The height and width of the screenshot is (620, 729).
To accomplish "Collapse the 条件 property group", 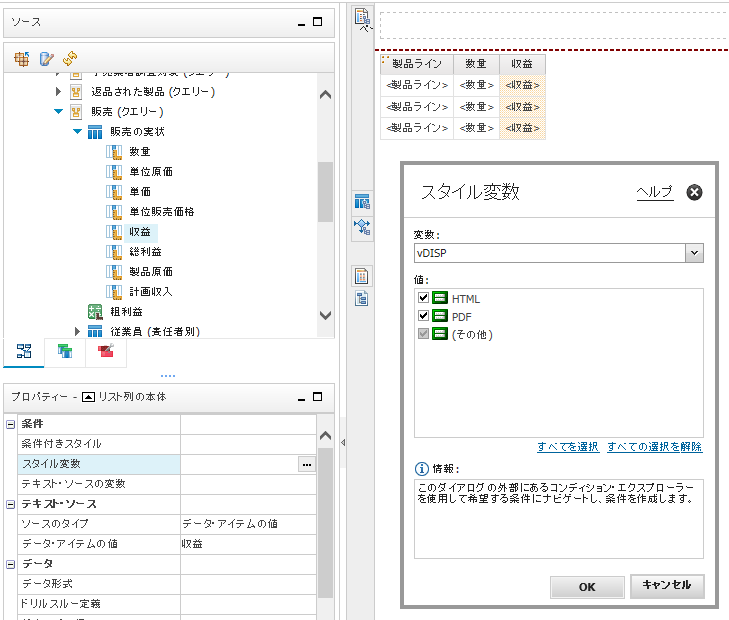I will click(10, 424).
